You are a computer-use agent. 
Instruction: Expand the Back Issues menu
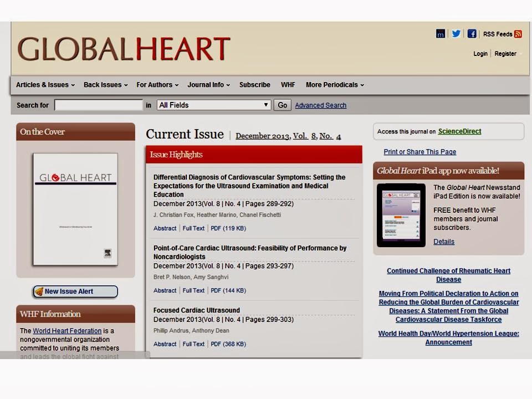[105, 85]
